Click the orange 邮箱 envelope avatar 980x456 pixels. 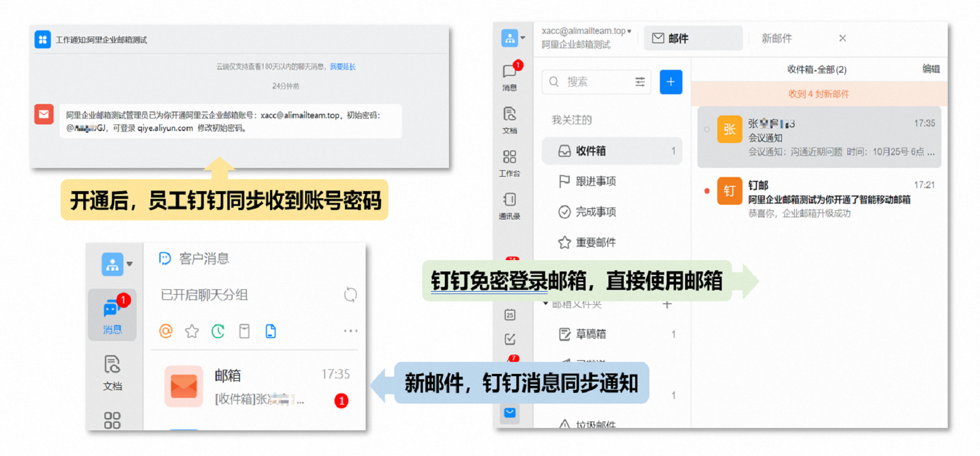(184, 386)
